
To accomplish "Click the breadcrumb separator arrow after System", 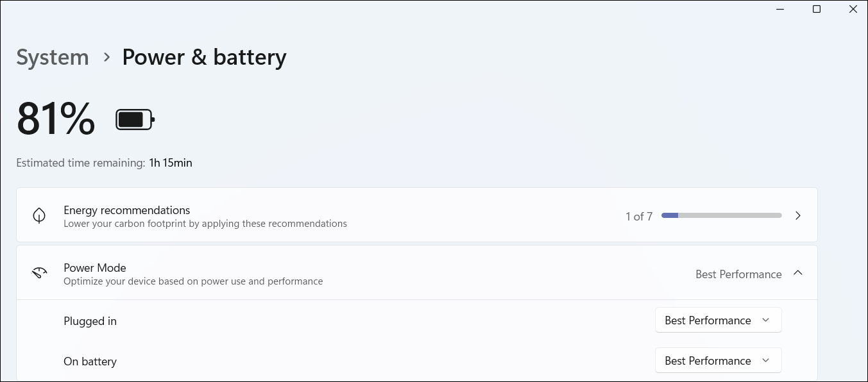I will [106, 57].
